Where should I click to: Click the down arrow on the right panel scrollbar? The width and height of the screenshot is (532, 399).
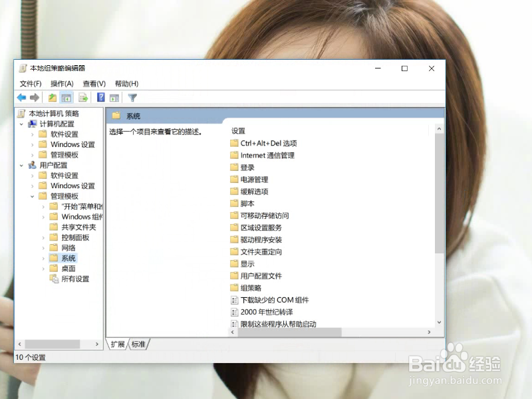click(x=440, y=323)
